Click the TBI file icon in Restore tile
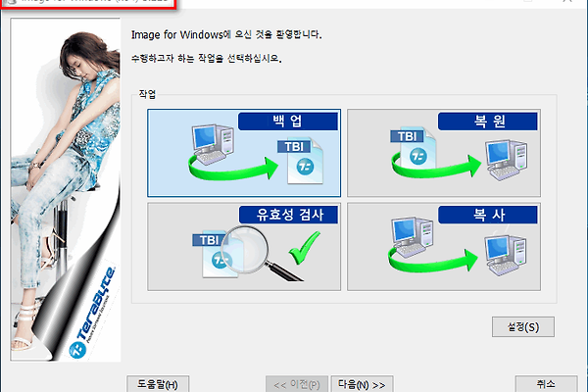Viewport: 588px width, 392px height. point(414,148)
